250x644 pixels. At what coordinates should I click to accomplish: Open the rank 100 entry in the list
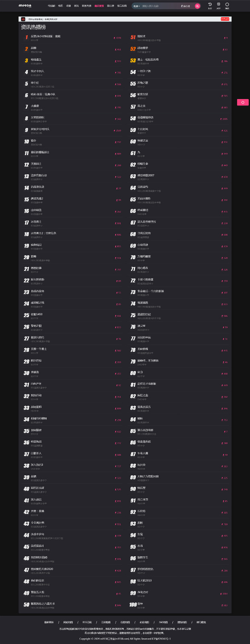[x=140, y=604]
